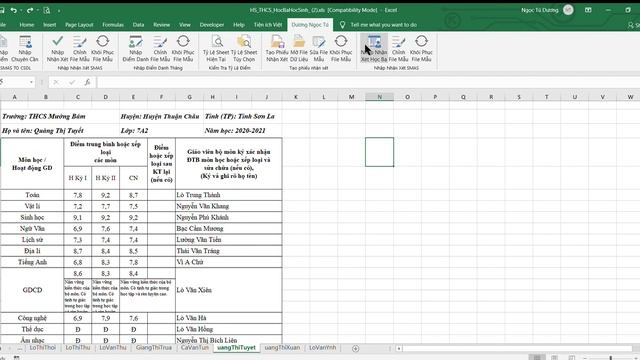640x360 pixels.
Task: Click the Nhập Chuyên Cần ribbon icon
Action: [25, 48]
